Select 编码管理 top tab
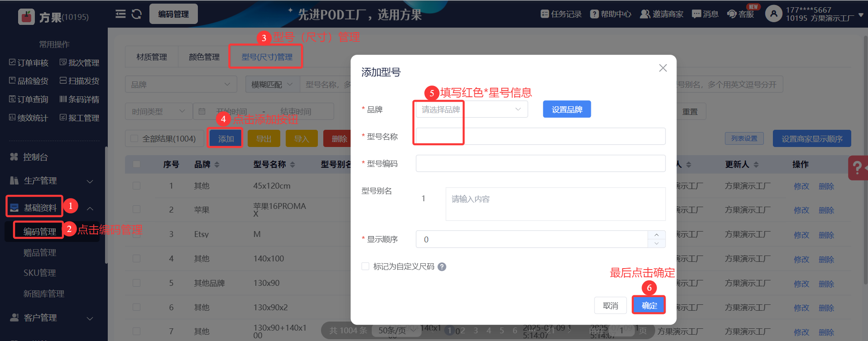This screenshot has width=868, height=341. point(173,14)
